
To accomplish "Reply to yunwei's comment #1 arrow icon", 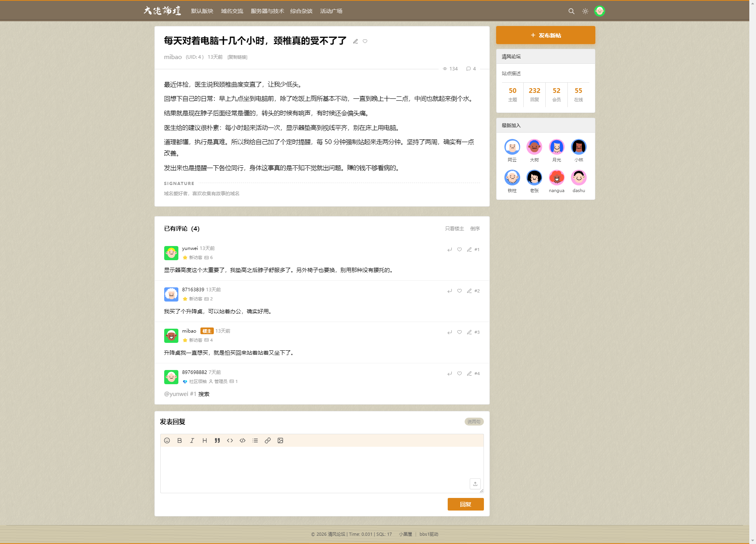I will 450,250.
